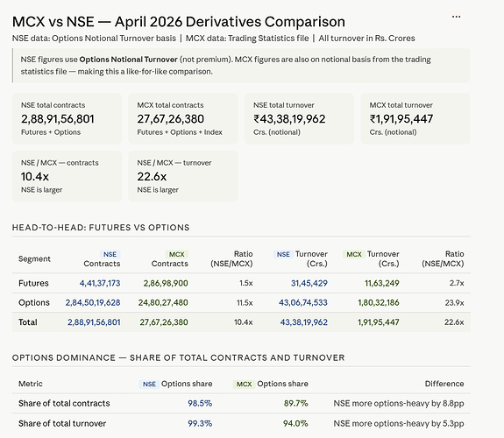504x438 pixels.
Task: Click the 22.6x turnover ratio card value
Action: [152, 176]
